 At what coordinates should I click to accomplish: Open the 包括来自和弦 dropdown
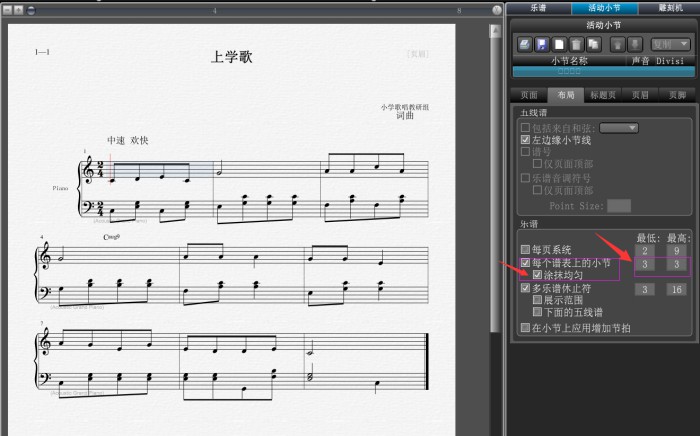(618, 128)
